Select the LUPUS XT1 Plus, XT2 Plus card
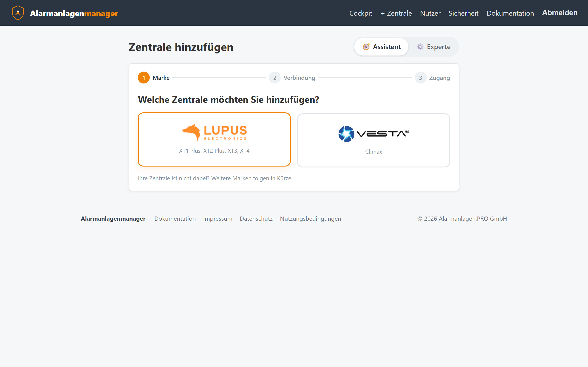588x367 pixels. click(214, 139)
